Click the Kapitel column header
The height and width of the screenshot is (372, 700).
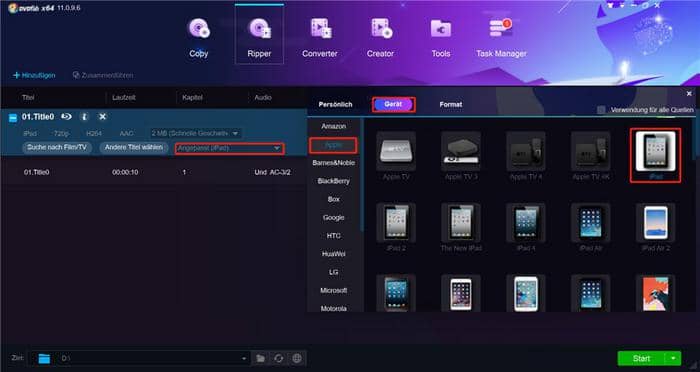192,97
